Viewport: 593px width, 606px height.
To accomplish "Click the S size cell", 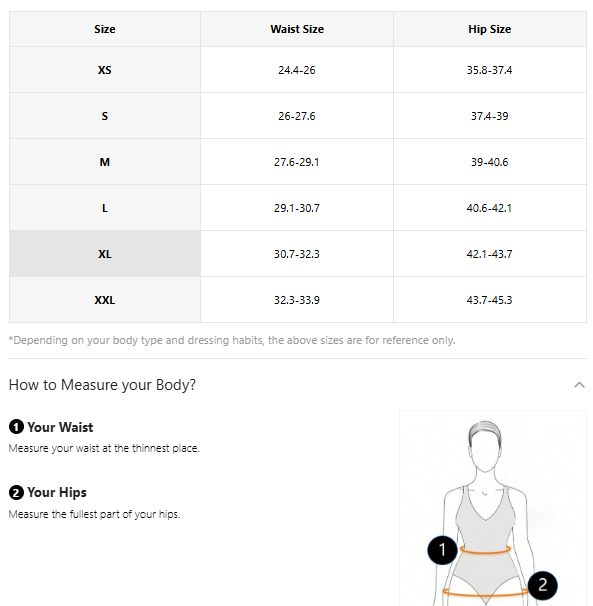I will (105, 116).
